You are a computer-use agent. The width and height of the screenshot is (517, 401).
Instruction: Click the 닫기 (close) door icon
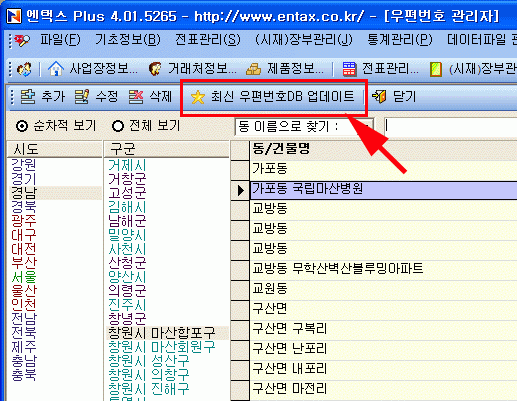[379, 97]
